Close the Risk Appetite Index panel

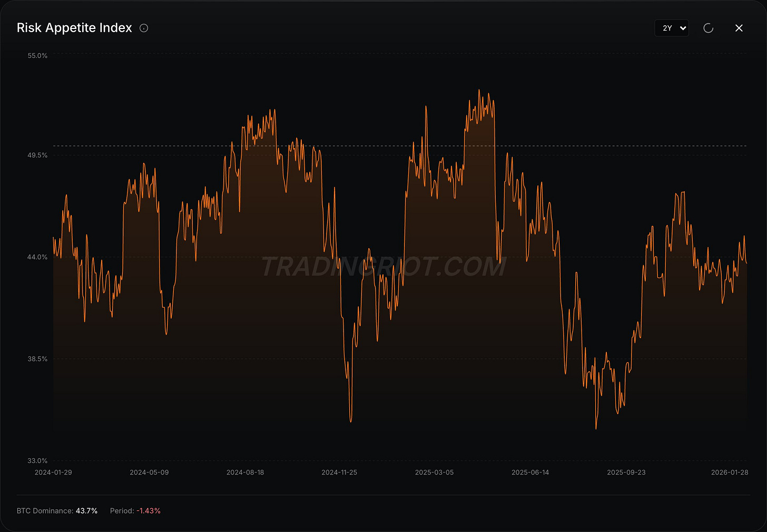tap(739, 28)
